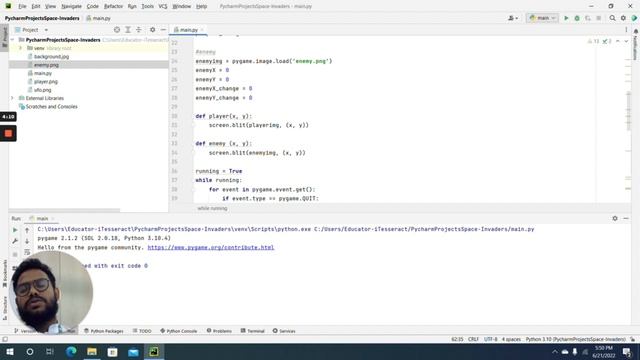The height and width of the screenshot is (360, 640).
Task: Go to next highlighted problem arrow
Action: click(626, 41)
